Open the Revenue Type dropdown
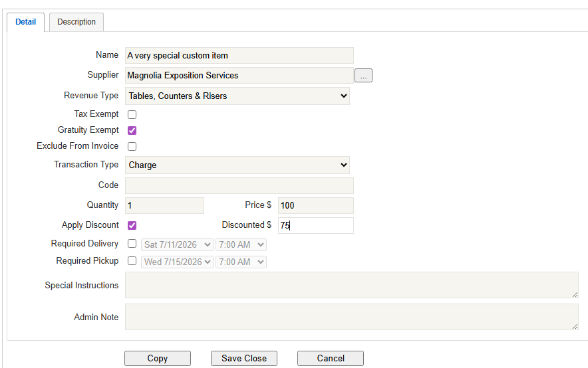 [x=237, y=96]
